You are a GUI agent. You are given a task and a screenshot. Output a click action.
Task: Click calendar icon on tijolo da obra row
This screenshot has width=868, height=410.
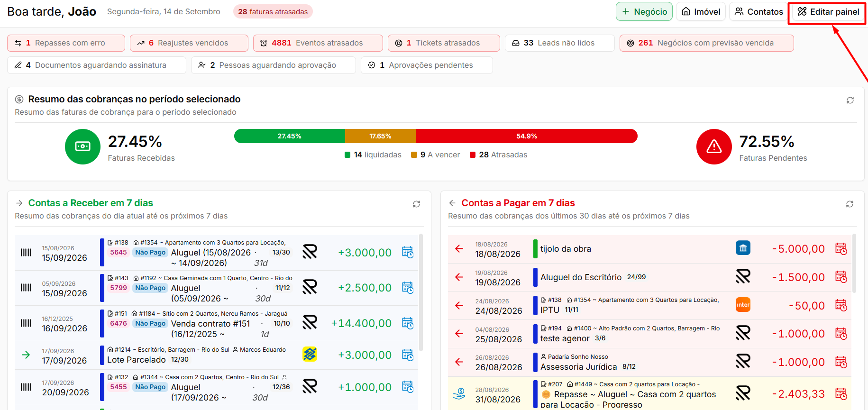pyautogui.click(x=841, y=249)
